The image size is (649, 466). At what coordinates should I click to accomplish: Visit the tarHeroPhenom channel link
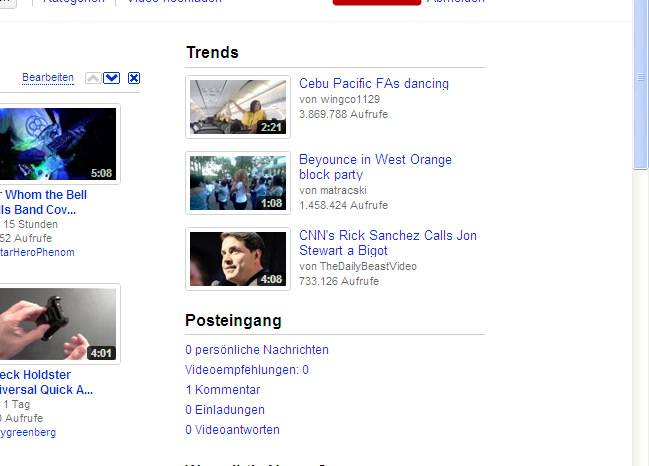point(37,252)
